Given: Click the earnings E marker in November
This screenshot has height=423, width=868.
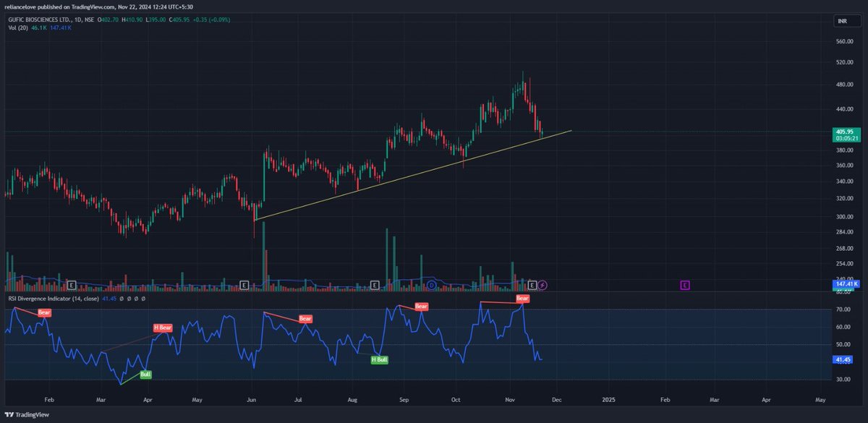Looking at the screenshot, I should pyautogui.click(x=533, y=285).
